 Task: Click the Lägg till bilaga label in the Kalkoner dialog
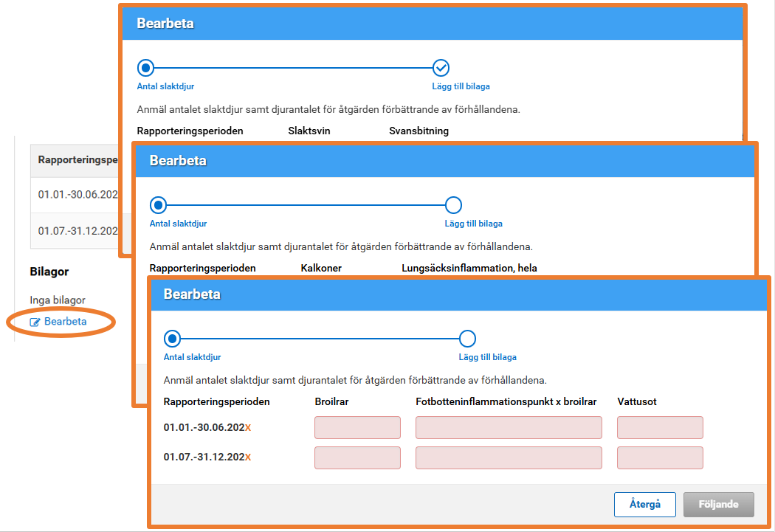tap(473, 224)
